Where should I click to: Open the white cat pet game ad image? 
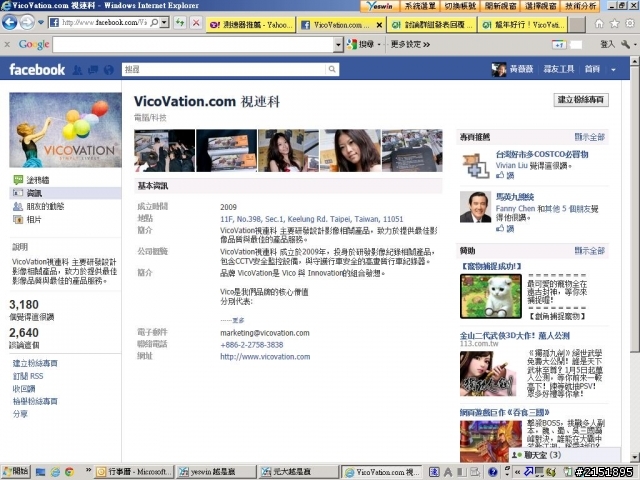coord(491,296)
